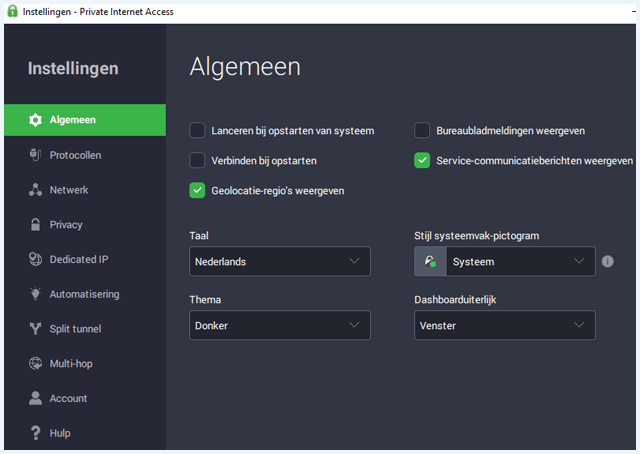Click the network nodes icon beside Netwerk
Viewport: 640px width, 454px height.
36,190
